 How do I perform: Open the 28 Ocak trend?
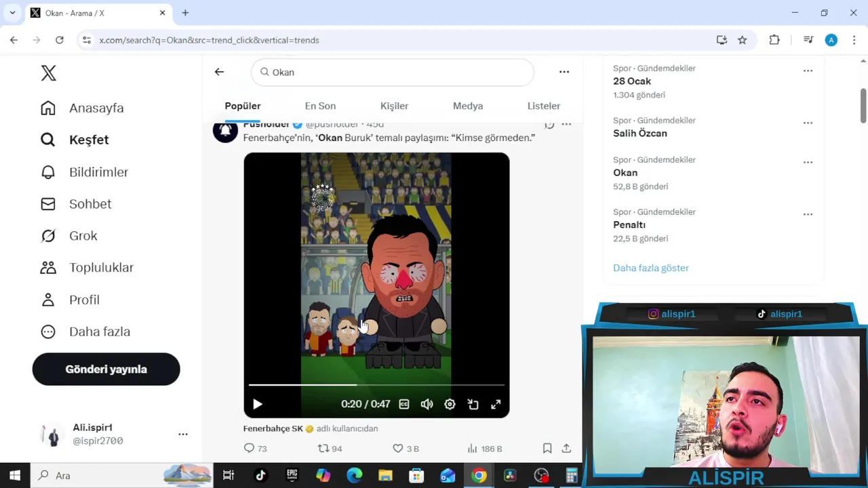[632, 81]
